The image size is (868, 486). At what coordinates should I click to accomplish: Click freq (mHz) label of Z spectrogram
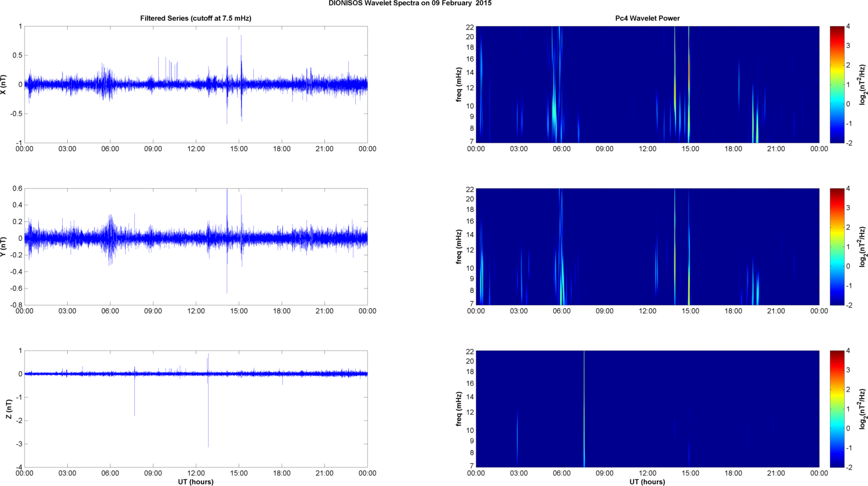(x=459, y=409)
